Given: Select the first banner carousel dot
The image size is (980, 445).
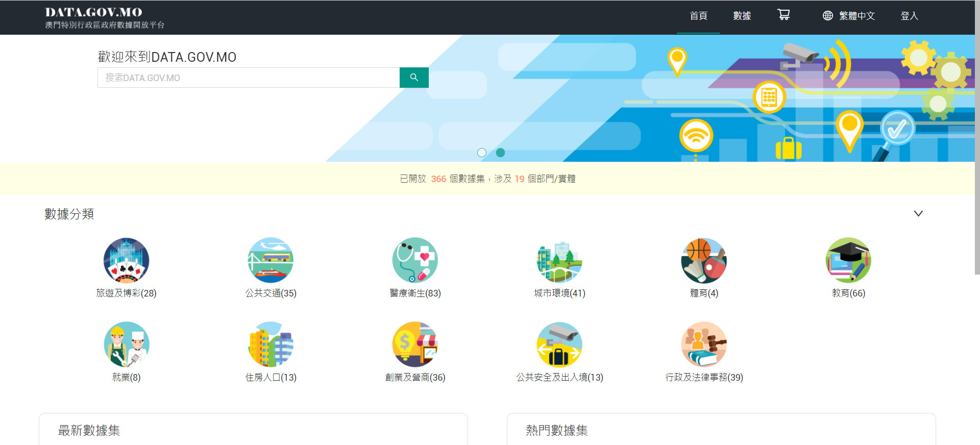Looking at the screenshot, I should click(482, 153).
